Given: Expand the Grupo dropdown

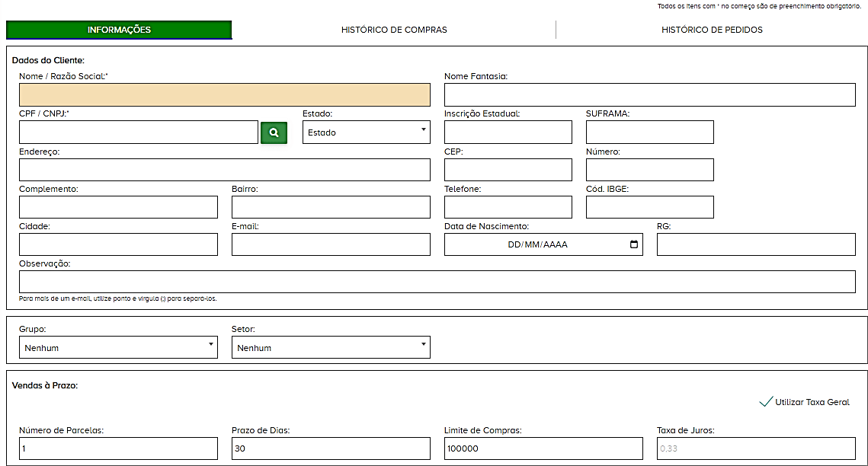Looking at the screenshot, I should pos(118,348).
